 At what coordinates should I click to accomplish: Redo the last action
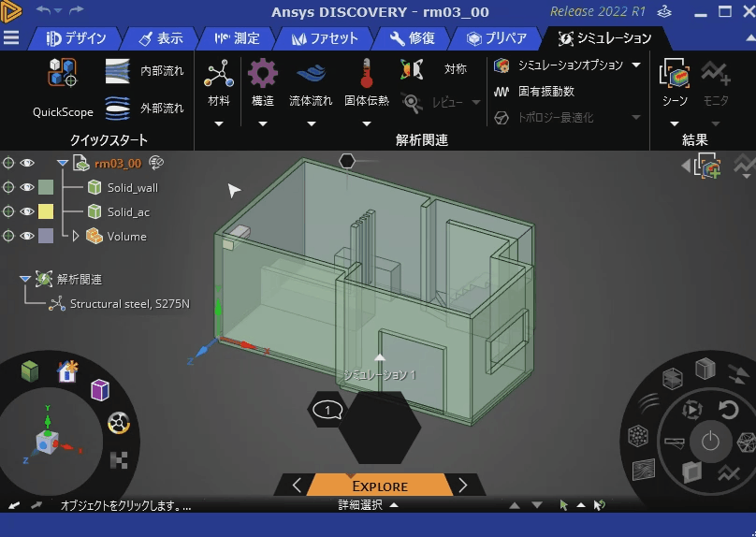point(77,9)
